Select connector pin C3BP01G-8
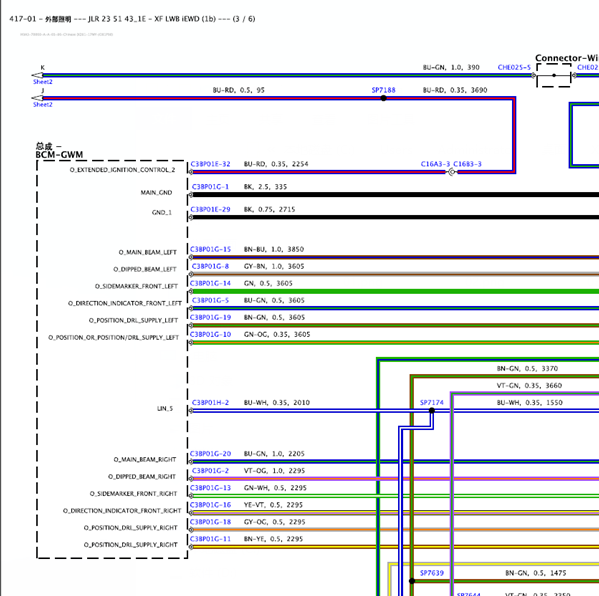The image size is (599, 596). point(210,266)
